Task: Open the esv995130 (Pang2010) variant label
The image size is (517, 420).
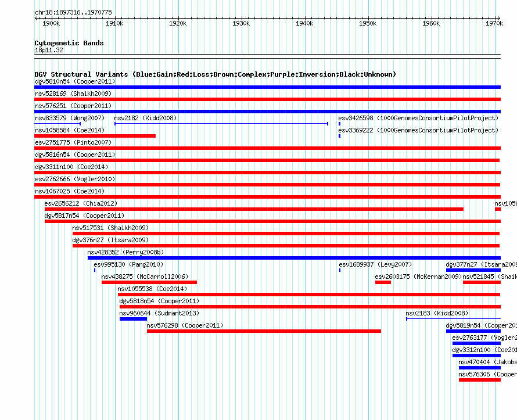Action: pyautogui.click(x=128, y=264)
